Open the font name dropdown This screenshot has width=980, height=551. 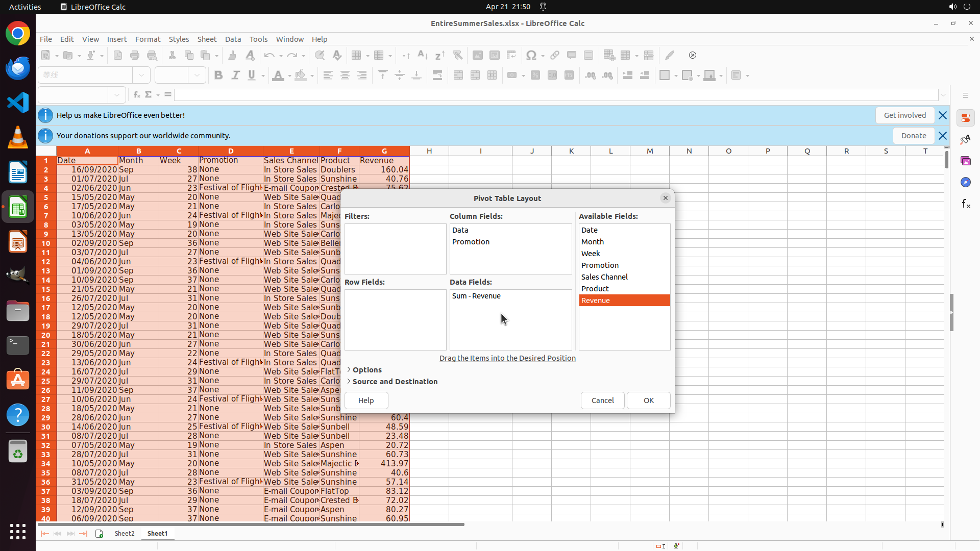click(141, 75)
